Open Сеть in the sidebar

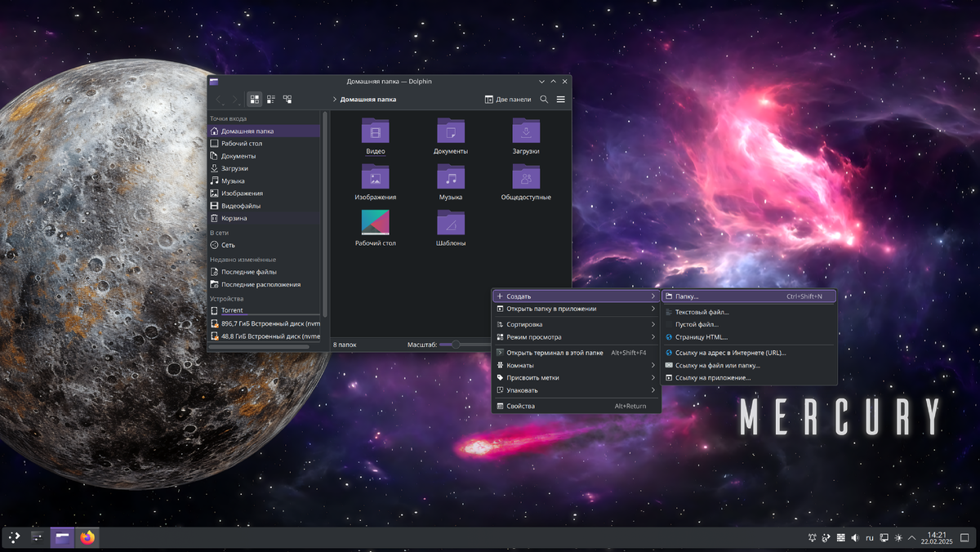coord(265,244)
